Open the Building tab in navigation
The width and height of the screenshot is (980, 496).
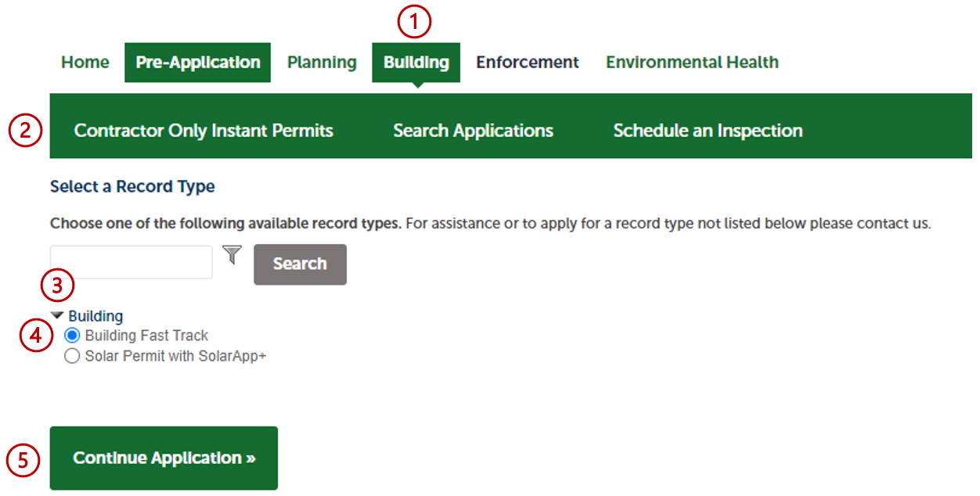[416, 62]
